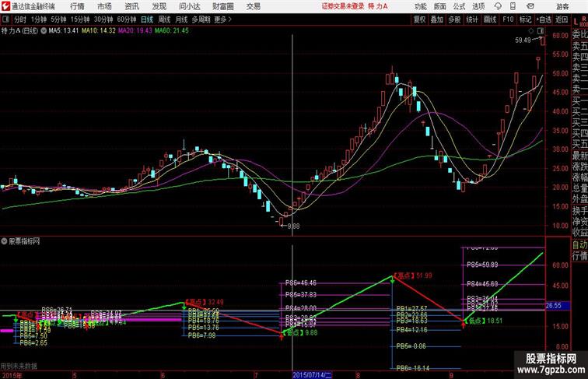This screenshot has height=379, width=588.
Task: Click the 返回 back button
Action: pos(562,19)
